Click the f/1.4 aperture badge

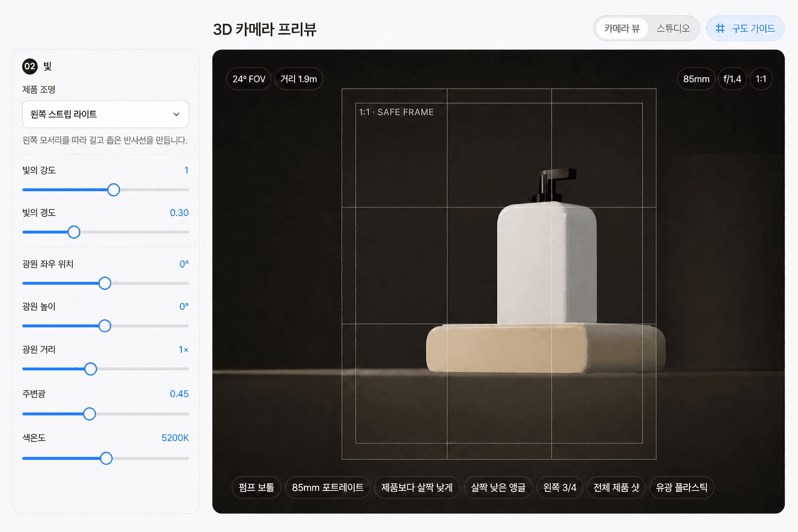click(733, 79)
